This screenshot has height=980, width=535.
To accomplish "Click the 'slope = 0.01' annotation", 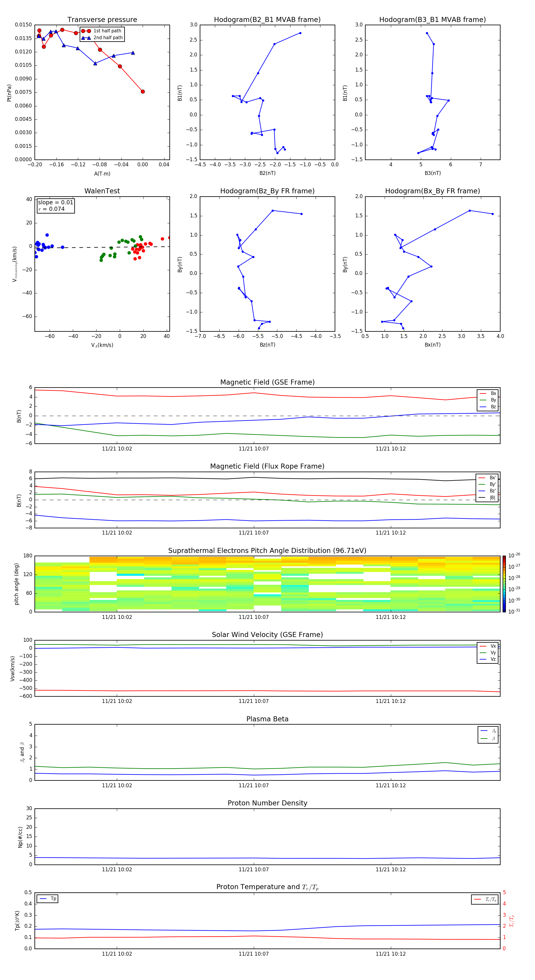I will point(56,203).
